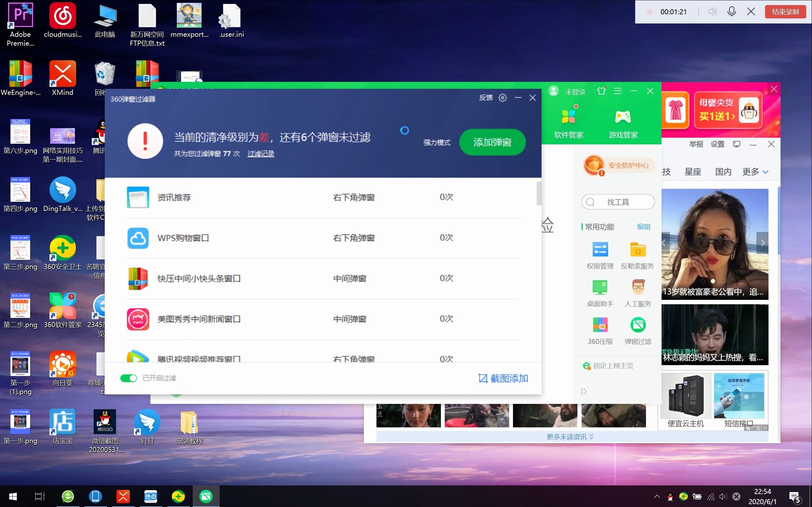Select the 快压中间小快头条窗口 icon
The width and height of the screenshot is (812, 507).
[138, 278]
